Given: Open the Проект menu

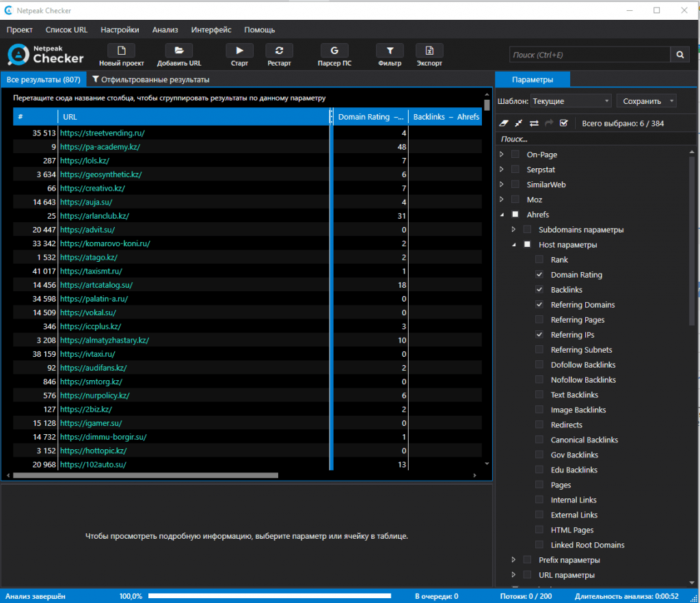Looking at the screenshot, I should click(x=20, y=30).
